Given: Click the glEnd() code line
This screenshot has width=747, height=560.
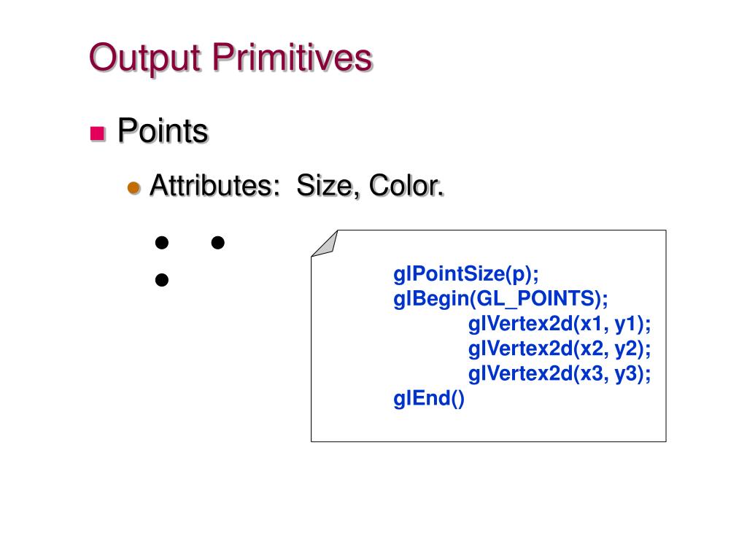Looking at the screenshot, I should (429, 399).
